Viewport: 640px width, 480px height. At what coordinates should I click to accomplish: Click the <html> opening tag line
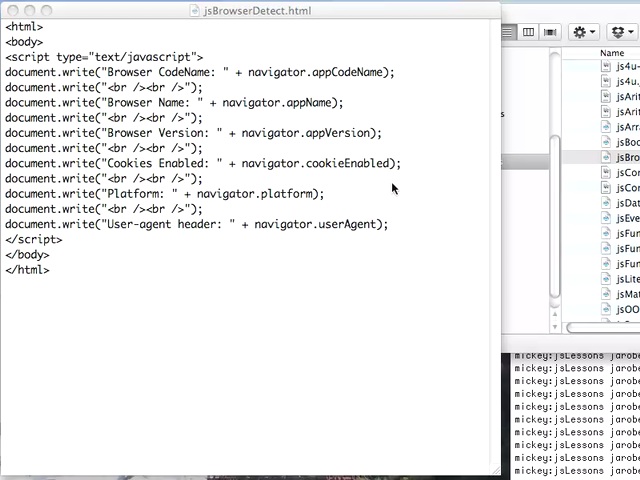[x=24, y=27]
